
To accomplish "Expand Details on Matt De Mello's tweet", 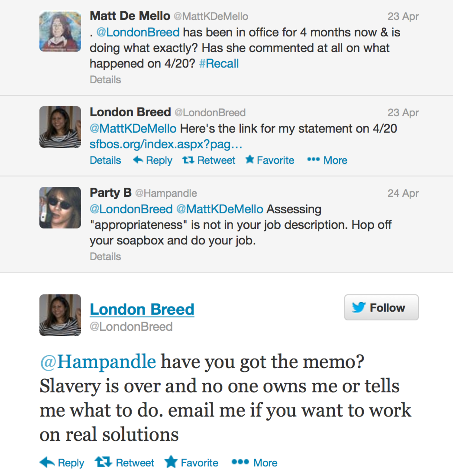I will [105, 80].
